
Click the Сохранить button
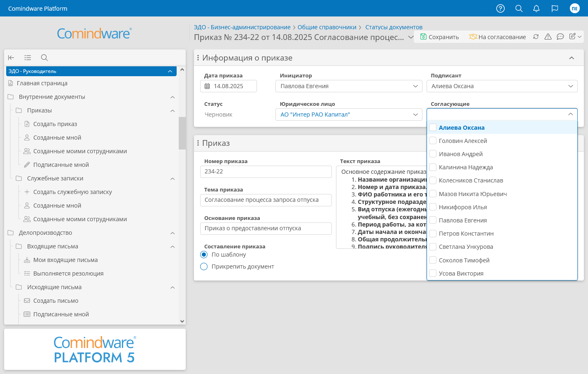(x=439, y=37)
